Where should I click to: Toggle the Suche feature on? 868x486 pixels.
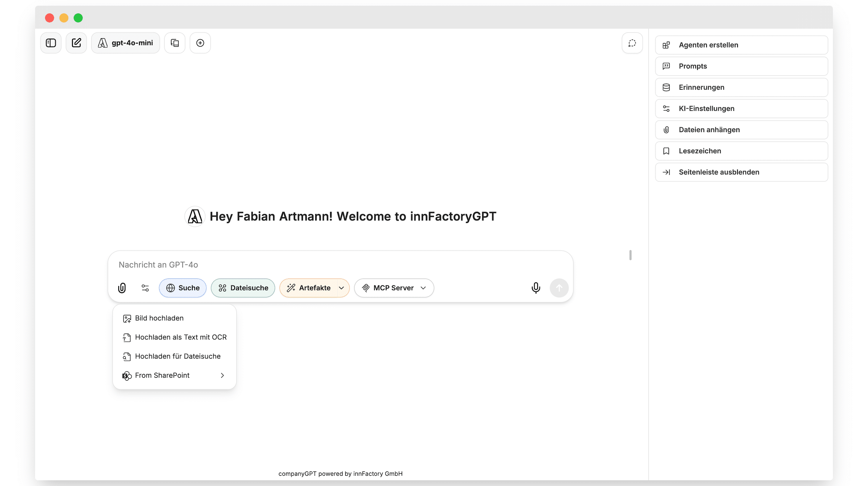coord(182,288)
